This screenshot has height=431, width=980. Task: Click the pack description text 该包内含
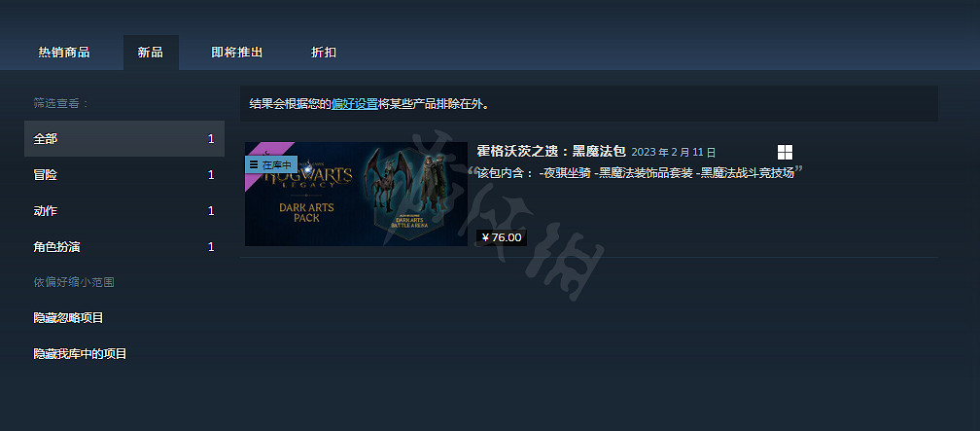click(x=635, y=173)
